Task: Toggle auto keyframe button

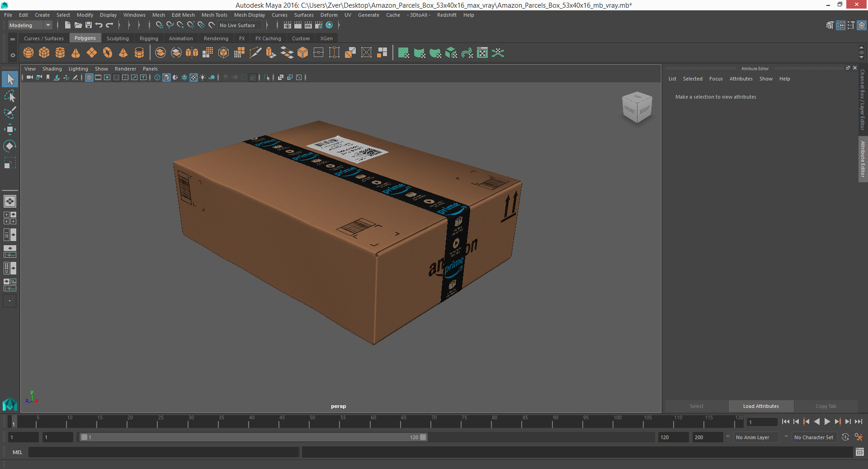Action: (845, 437)
